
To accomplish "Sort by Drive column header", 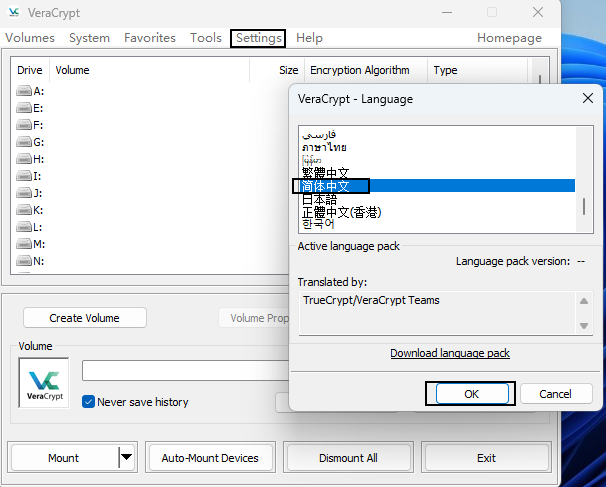I will pos(30,70).
